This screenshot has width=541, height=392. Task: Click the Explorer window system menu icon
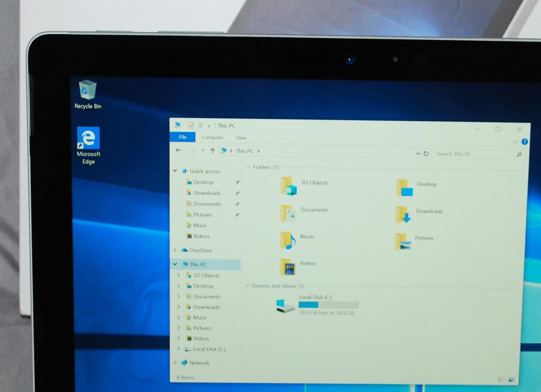[177, 125]
